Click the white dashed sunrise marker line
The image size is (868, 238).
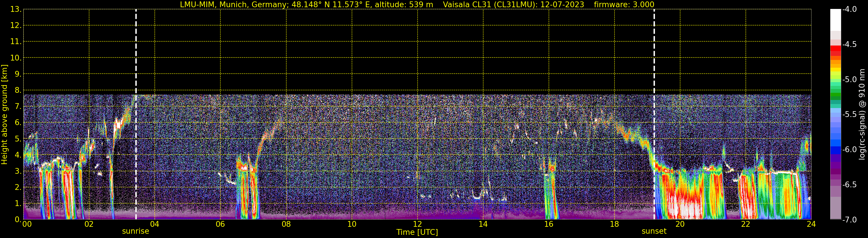click(136, 115)
